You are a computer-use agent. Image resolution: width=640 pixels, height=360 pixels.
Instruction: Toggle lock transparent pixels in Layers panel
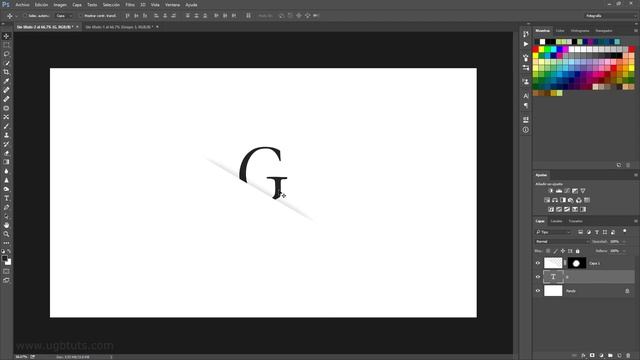(548, 251)
